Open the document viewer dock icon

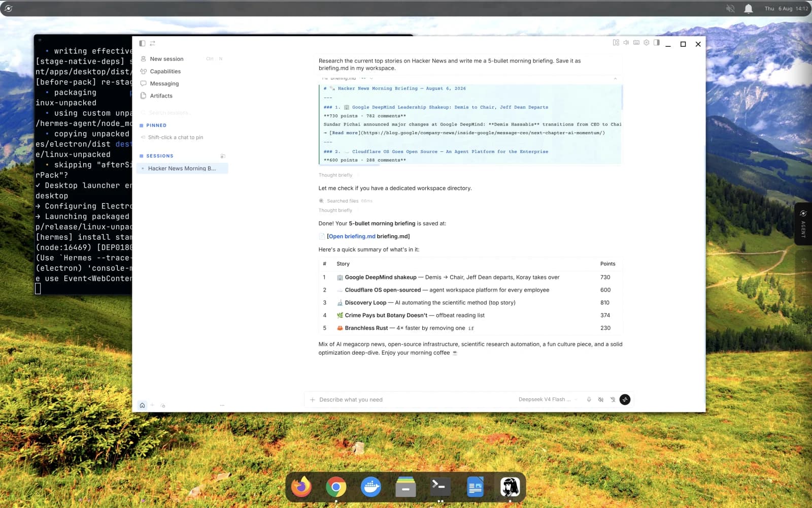(x=475, y=487)
